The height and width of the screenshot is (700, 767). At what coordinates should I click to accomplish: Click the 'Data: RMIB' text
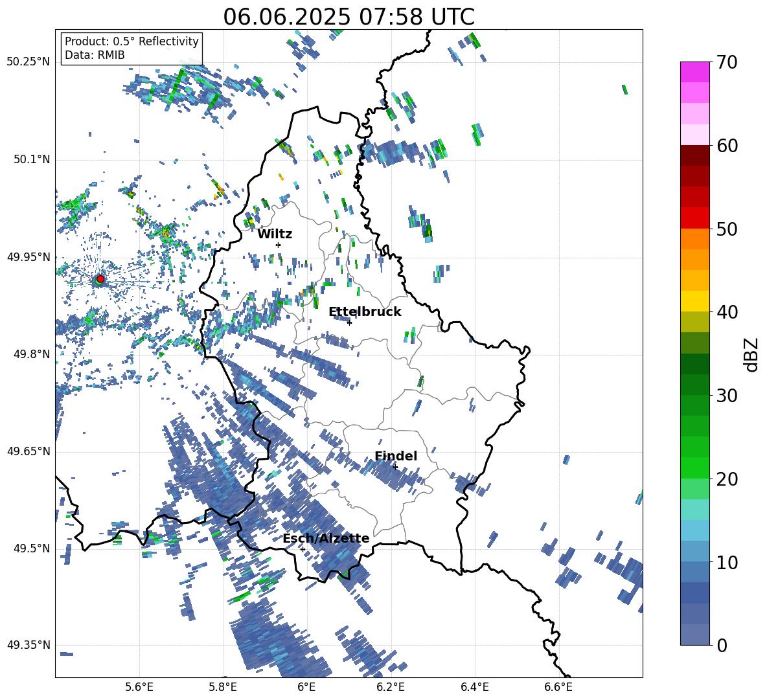point(95,55)
